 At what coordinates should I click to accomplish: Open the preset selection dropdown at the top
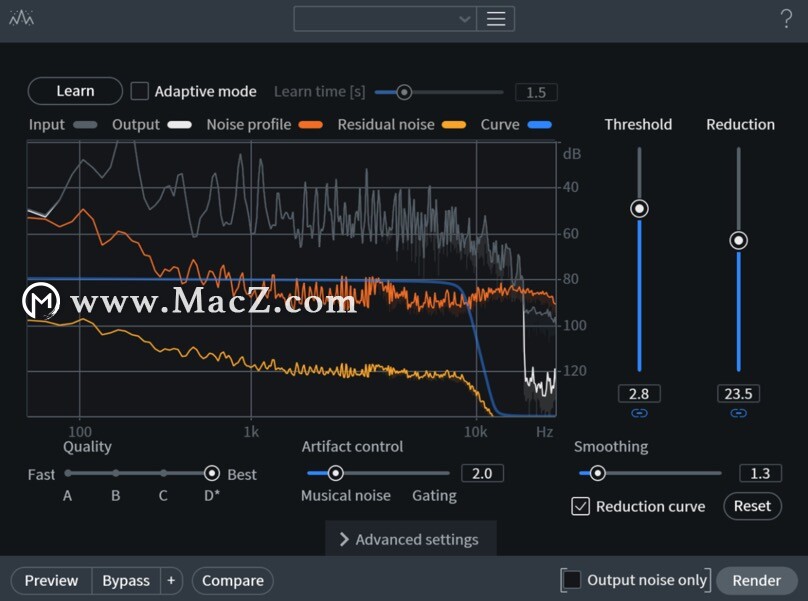[385, 18]
